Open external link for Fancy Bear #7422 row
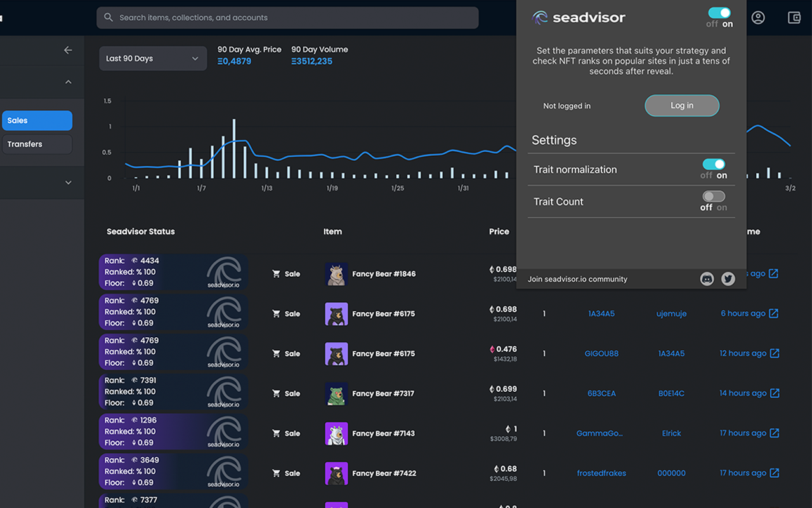This screenshot has width=812, height=508. point(775,473)
